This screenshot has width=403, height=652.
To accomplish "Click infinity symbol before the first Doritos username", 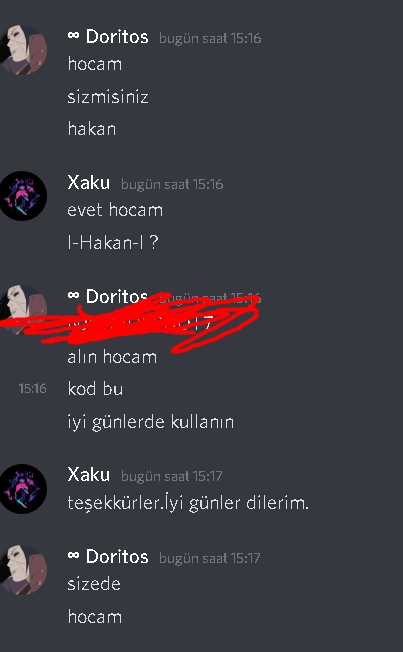I will point(73,36).
